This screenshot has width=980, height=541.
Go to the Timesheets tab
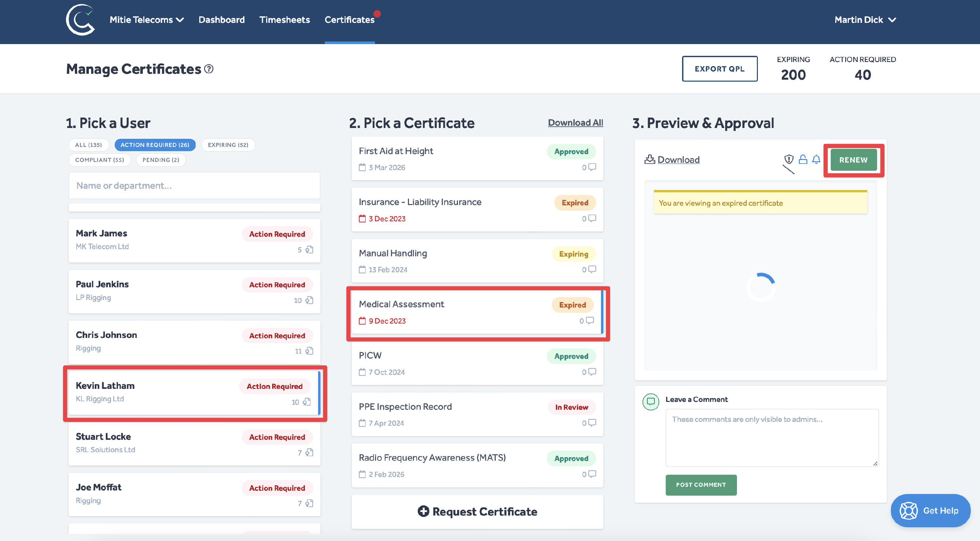284,20
